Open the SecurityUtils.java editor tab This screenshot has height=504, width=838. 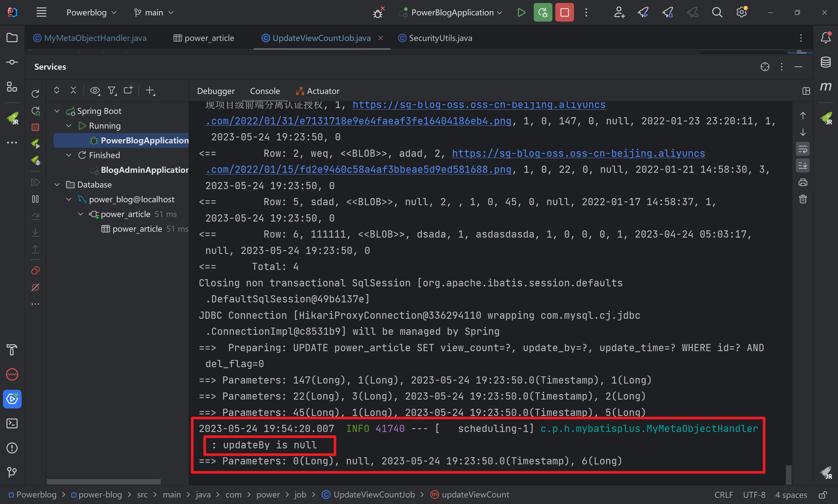point(440,38)
